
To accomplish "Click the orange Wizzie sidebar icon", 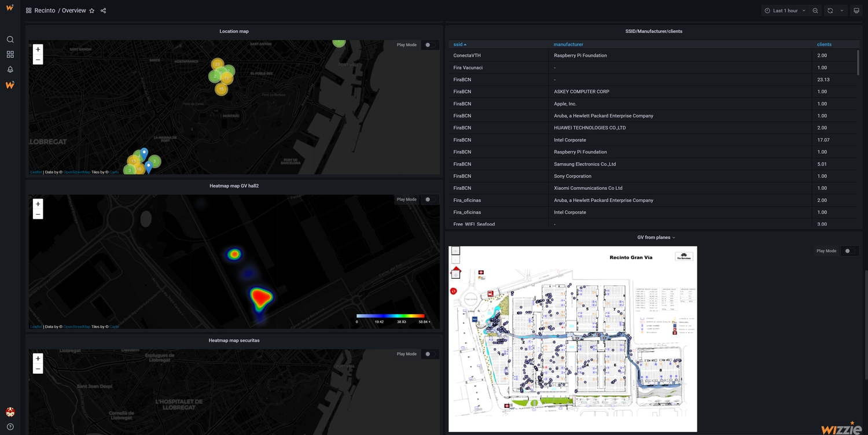I will coord(10,84).
